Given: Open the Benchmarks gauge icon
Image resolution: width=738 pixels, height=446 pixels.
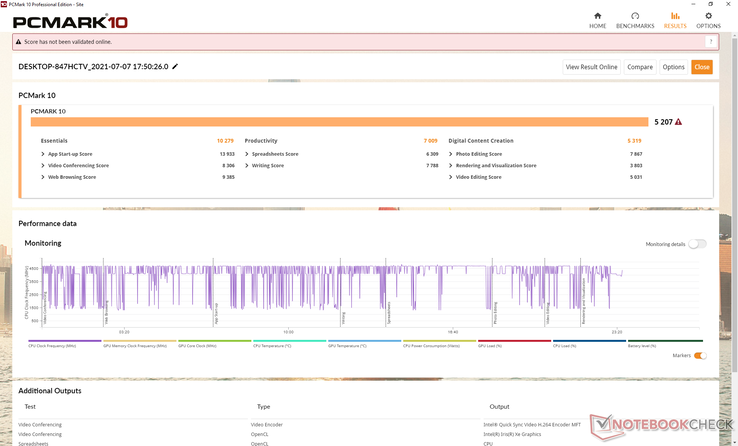Looking at the screenshot, I should click(635, 16).
